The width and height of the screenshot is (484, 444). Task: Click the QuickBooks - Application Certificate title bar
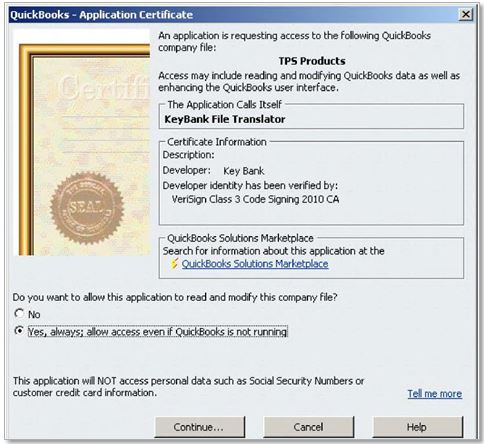point(233,15)
